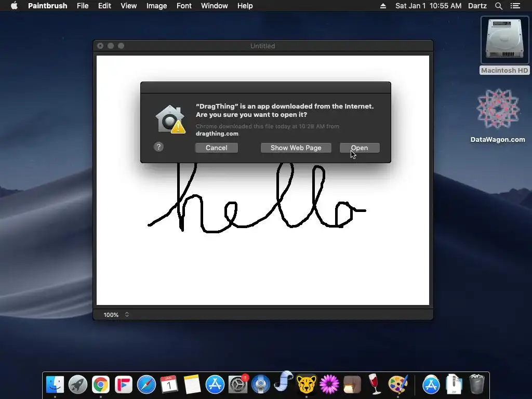Click the Untitled window title
The height and width of the screenshot is (399, 532).
(262, 46)
